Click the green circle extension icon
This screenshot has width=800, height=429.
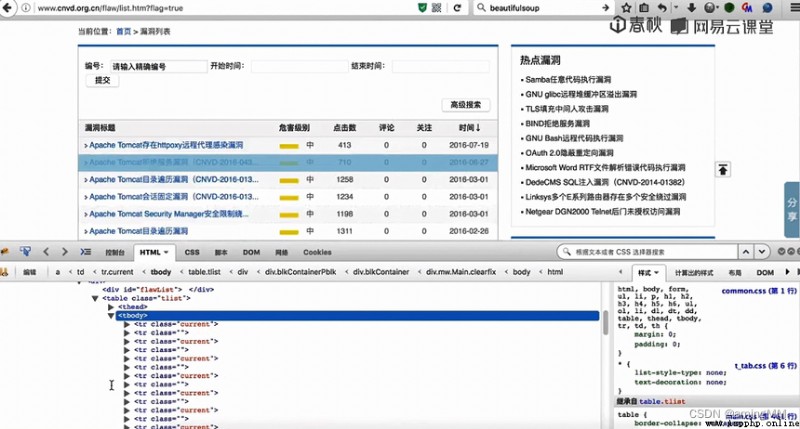tap(729, 8)
